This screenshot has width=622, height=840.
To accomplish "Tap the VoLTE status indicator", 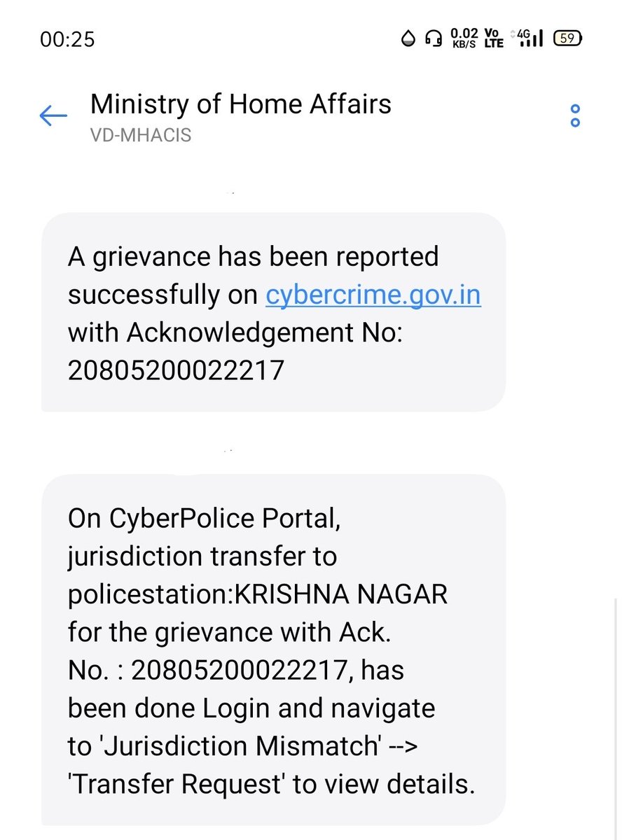I will pos(494,38).
